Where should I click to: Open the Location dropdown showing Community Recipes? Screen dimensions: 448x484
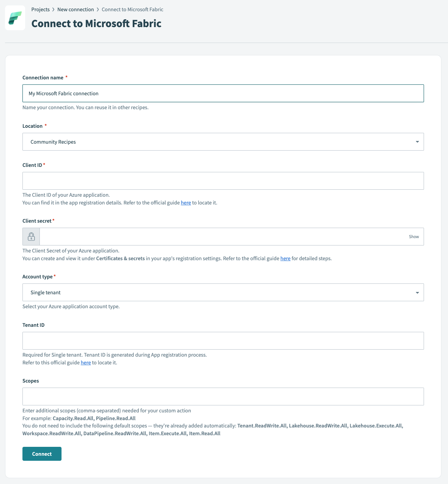tap(223, 142)
